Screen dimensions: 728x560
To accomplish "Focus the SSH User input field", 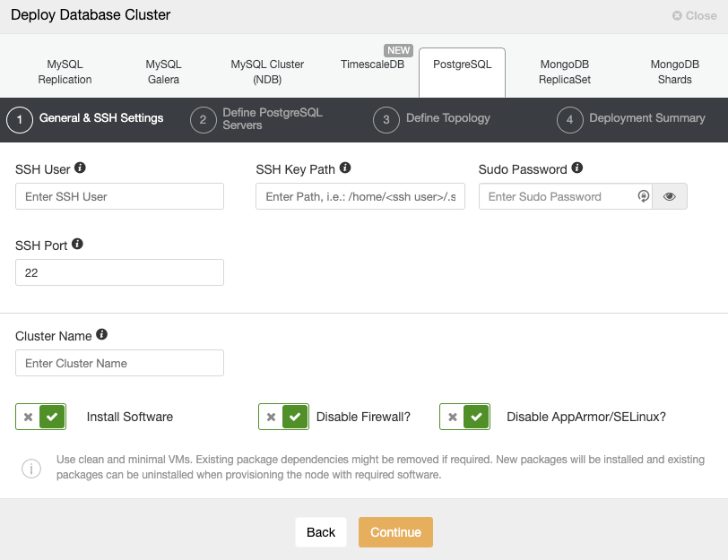I will [119, 196].
